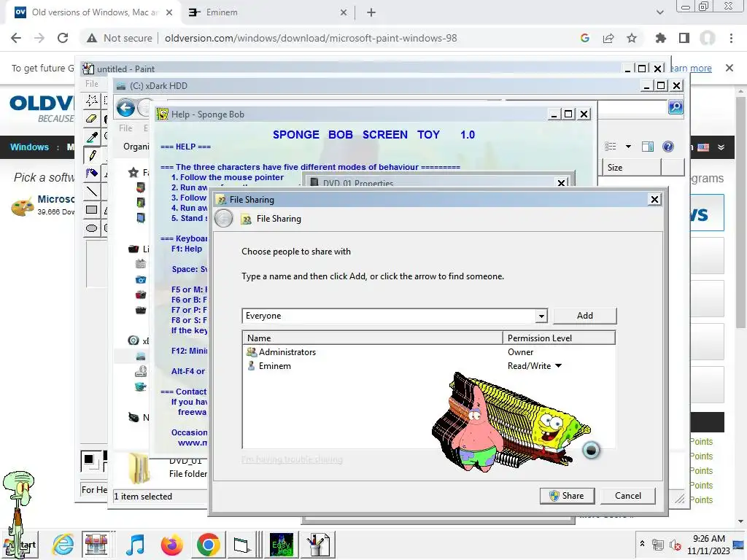Click the Libraries icon in Explorer navigation pane
747x560 pixels.
click(x=133, y=249)
